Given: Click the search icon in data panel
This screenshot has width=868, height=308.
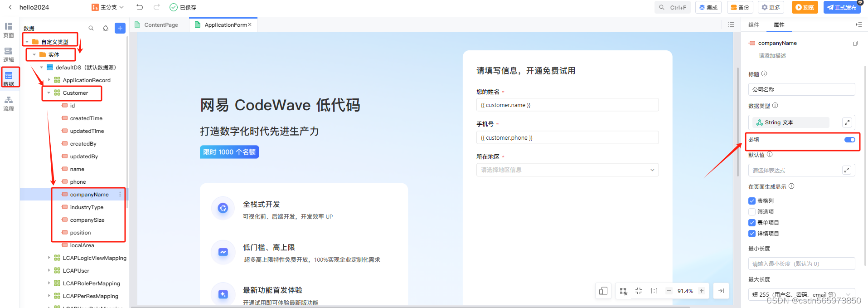Looking at the screenshot, I should click(x=91, y=28).
